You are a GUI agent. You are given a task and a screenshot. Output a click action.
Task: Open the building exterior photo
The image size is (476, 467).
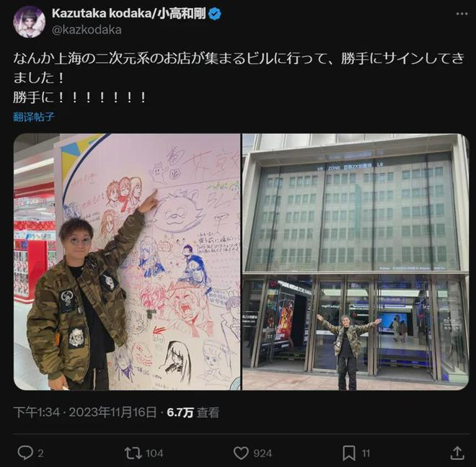[x=356, y=262]
